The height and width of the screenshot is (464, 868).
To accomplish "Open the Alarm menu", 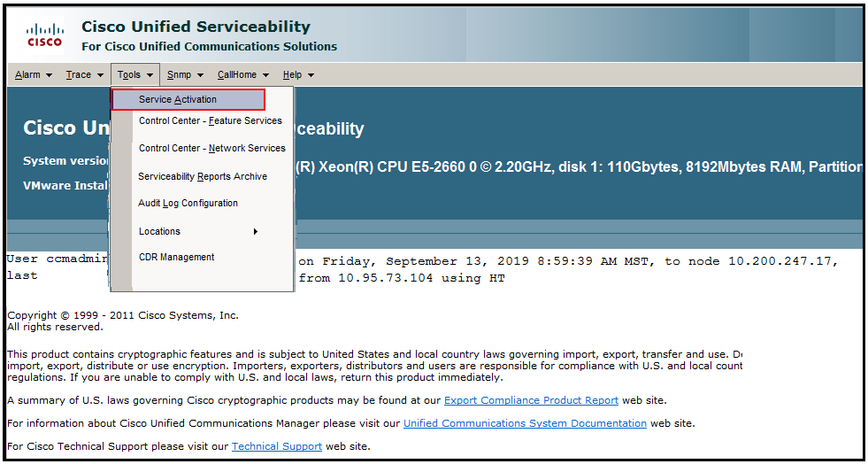I will tap(34, 75).
